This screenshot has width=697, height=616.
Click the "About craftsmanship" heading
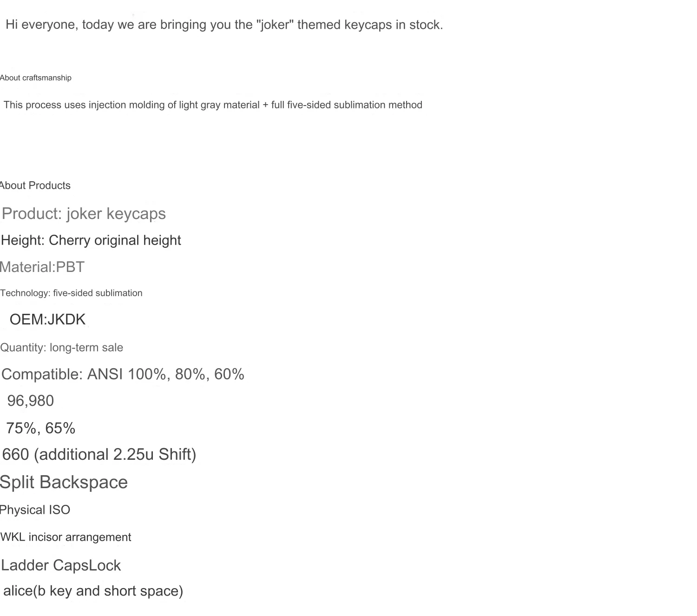tap(36, 78)
